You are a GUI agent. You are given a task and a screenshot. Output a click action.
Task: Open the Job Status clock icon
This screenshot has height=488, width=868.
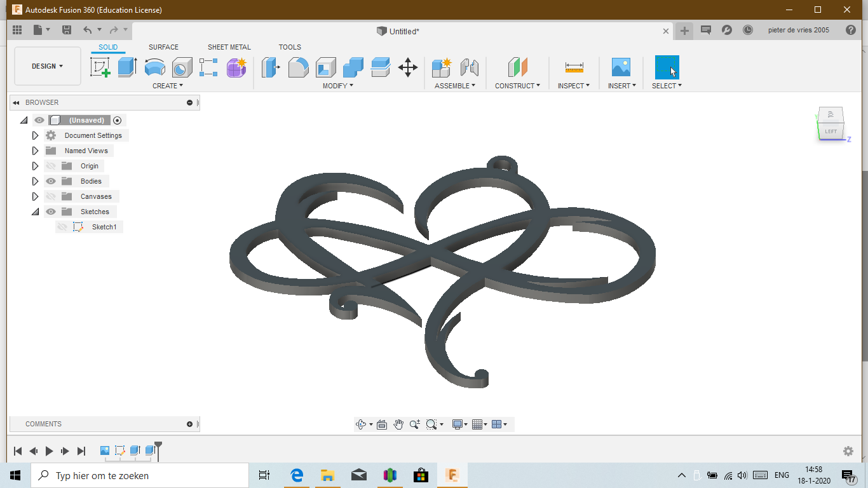(748, 30)
